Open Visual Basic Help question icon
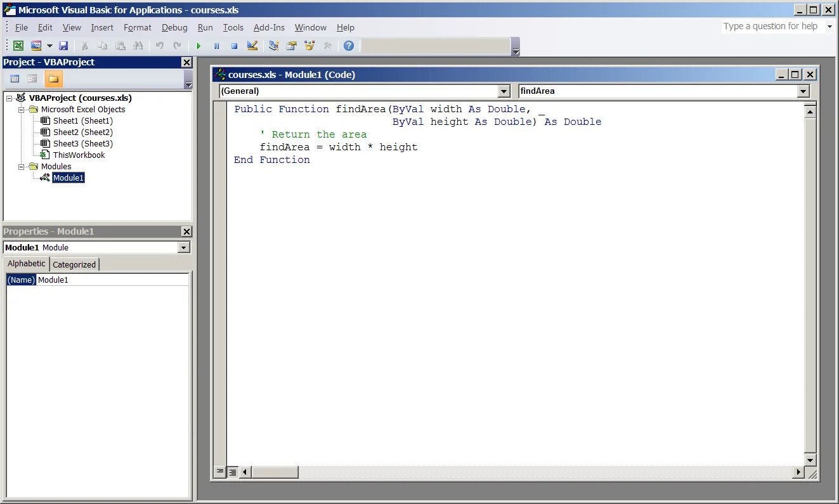Screen dimensions: 839x504 point(349,46)
